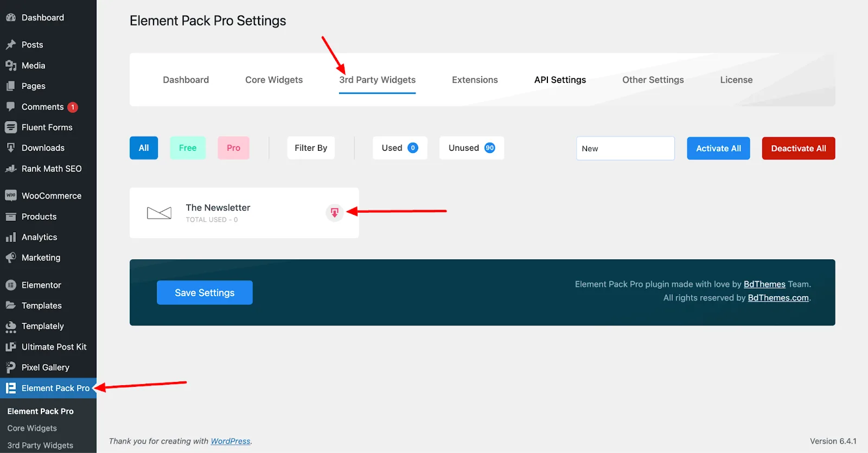Screen dimensions: 868x453
Task: Click the Templately icon in sidebar
Action: (11, 326)
